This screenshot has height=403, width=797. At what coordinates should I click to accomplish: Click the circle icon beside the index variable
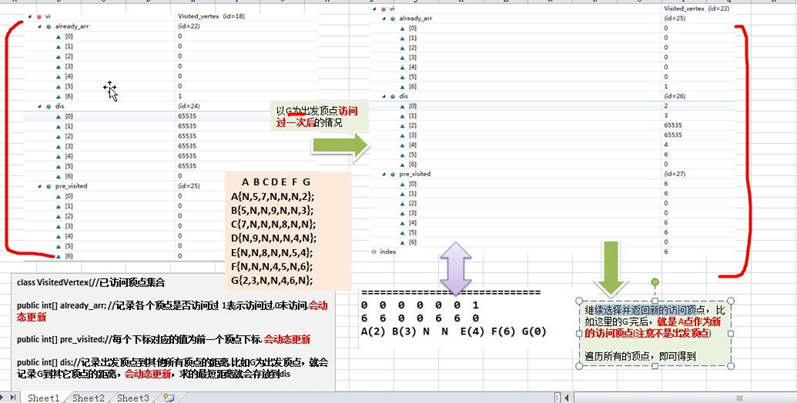click(374, 252)
